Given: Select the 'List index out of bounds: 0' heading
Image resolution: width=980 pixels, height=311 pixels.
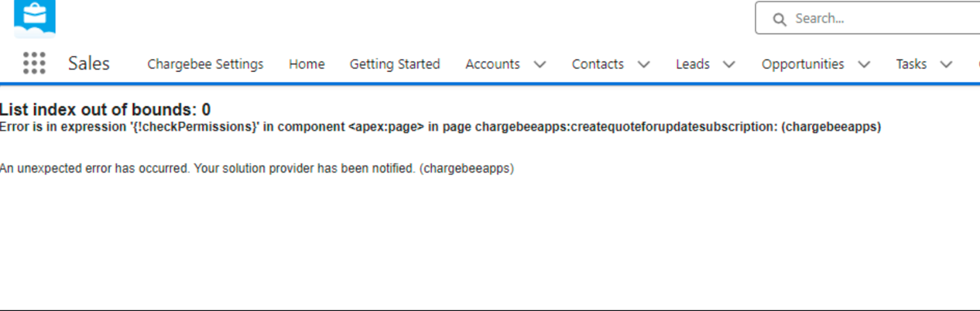Looking at the screenshot, I should click(x=105, y=109).
